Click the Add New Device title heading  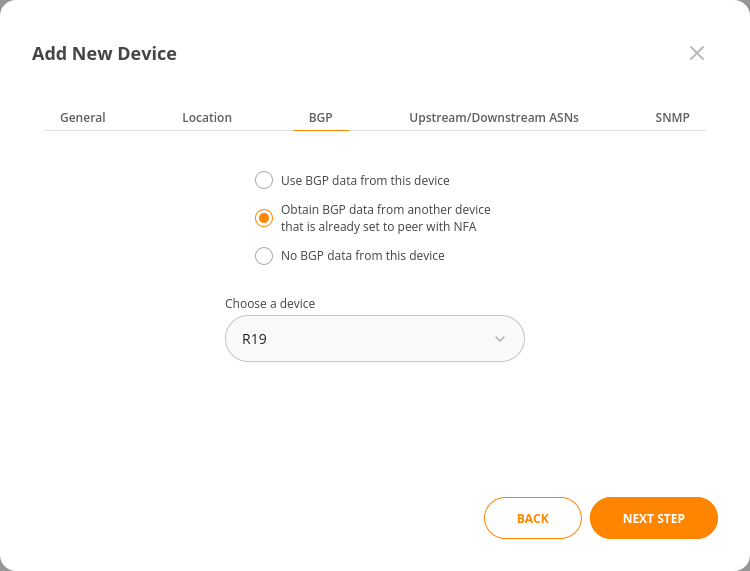[x=104, y=54]
